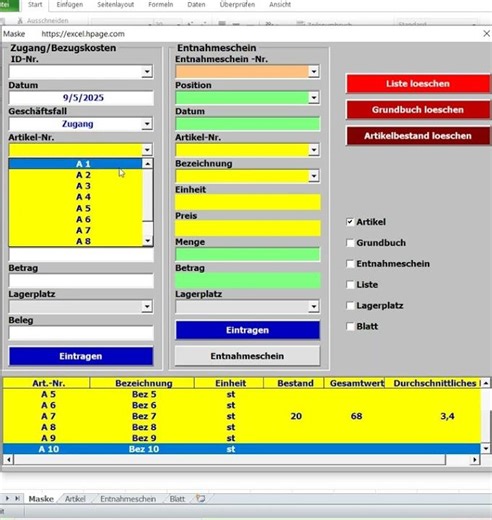Viewport: 492px width, 520px height.
Task: Collapse the Zugang Artikel-Nr. dropdown arrow
Action: click(147, 150)
